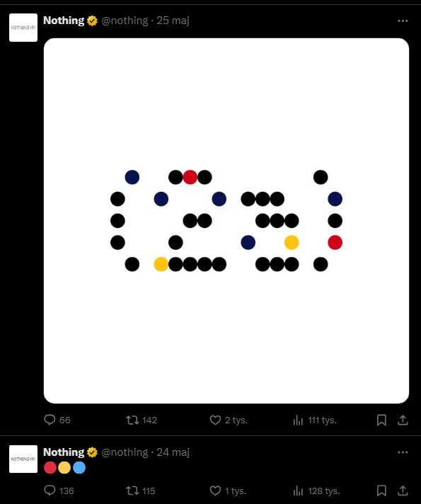Retweet the 24 maj post with 115 reposts

tap(132, 491)
